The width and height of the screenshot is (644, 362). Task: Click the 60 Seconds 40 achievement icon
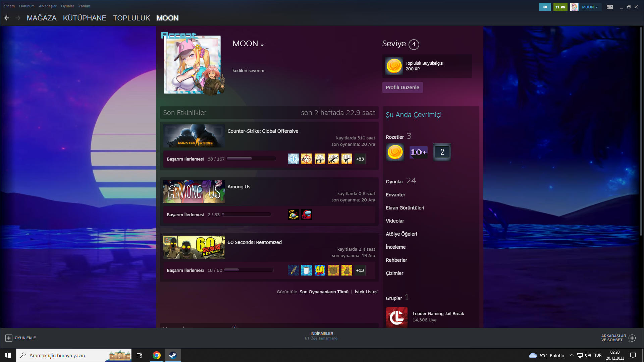click(320, 270)
